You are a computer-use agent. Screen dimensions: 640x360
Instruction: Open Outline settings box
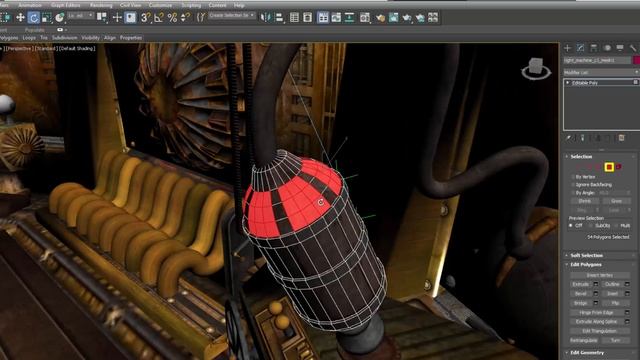(x=627, y=284)
